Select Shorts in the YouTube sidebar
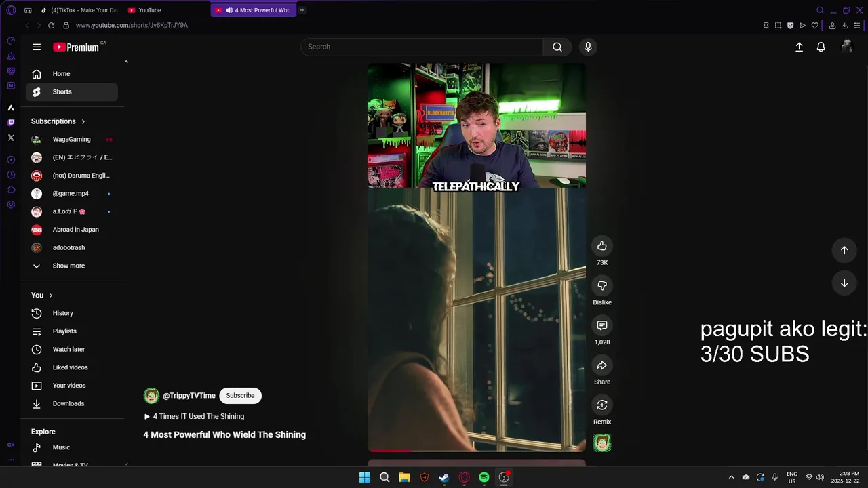The image size is (868, 488). pos(72,91)
